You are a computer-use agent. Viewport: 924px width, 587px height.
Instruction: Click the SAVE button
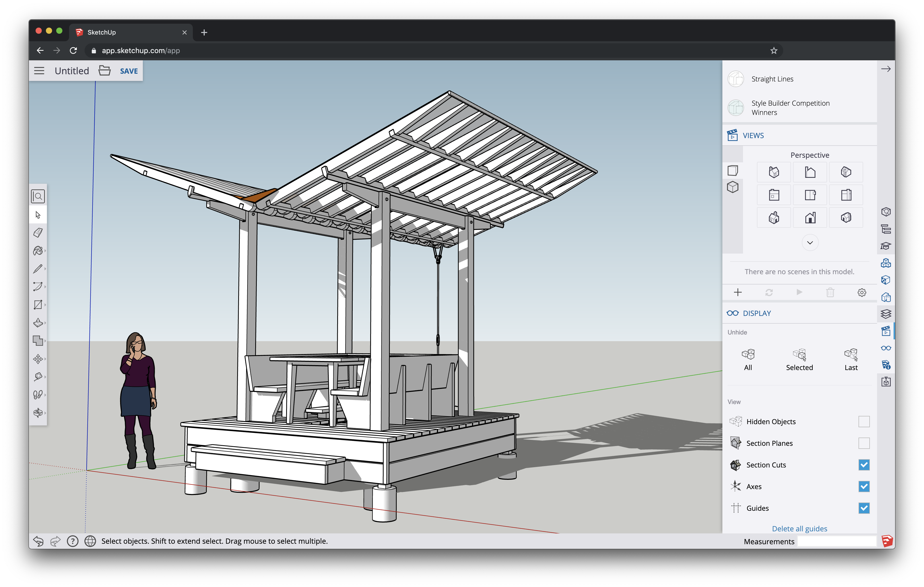[x=129, y=71]
